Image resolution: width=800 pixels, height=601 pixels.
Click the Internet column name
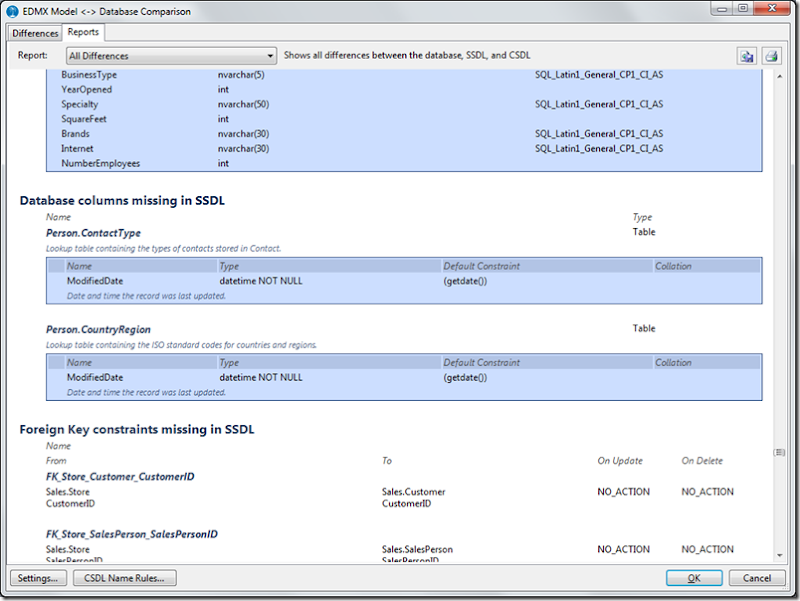coord(77,148)
